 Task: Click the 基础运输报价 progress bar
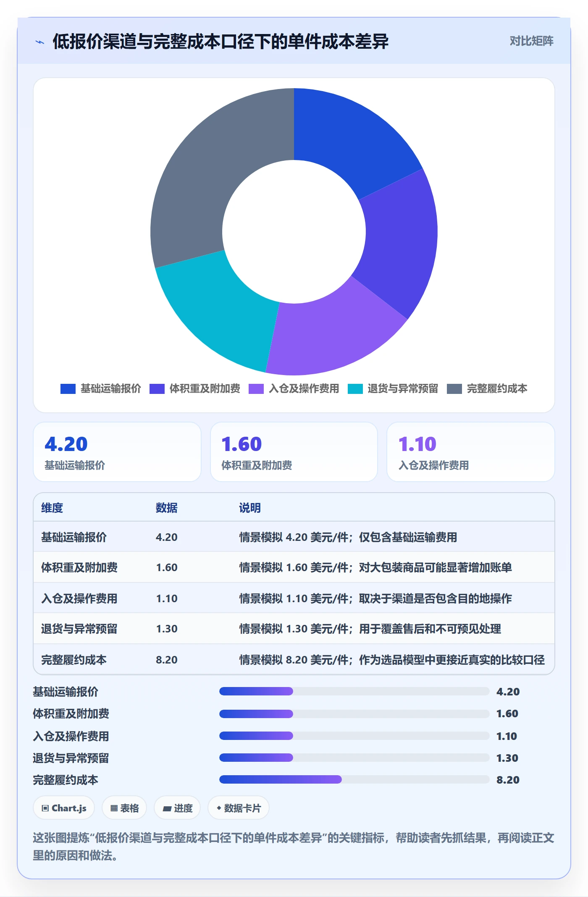pos(354,691)
